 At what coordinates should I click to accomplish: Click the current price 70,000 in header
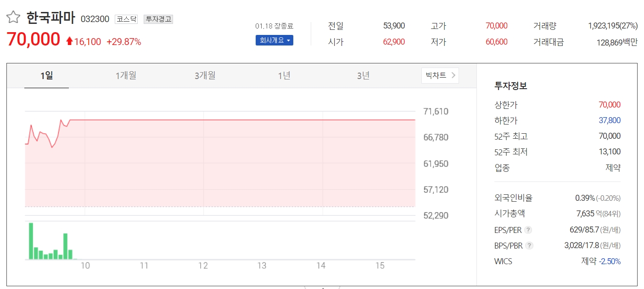point(34,40)
